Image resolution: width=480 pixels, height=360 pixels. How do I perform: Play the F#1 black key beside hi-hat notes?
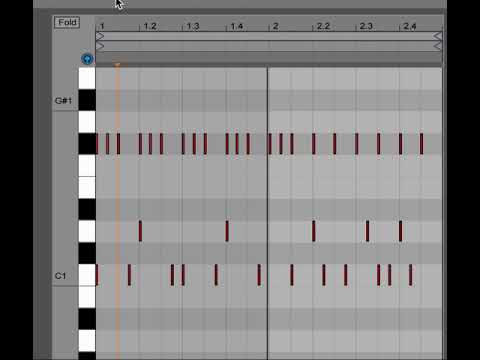87,144
